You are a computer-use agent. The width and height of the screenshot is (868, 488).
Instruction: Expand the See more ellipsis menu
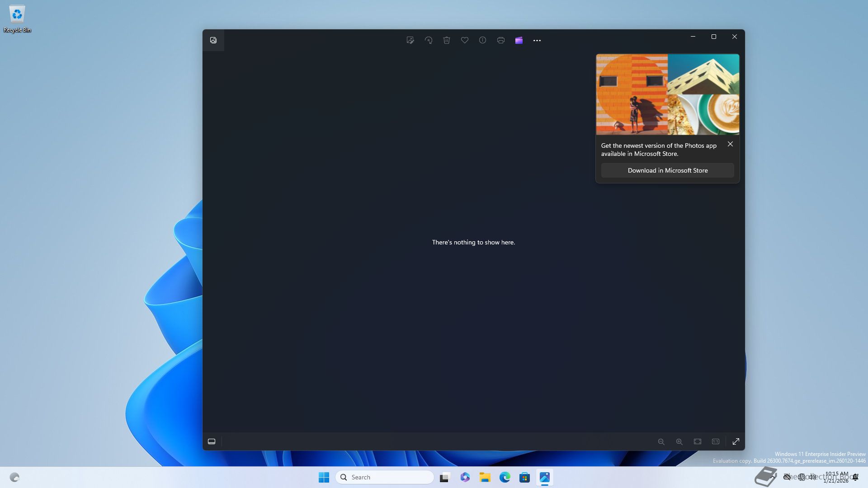pos(537,40)
